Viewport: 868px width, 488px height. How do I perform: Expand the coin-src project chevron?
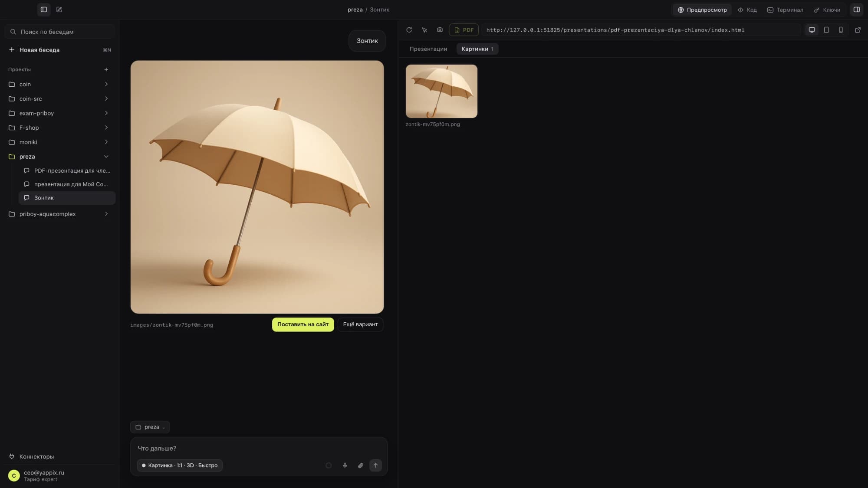click(106, 98)
